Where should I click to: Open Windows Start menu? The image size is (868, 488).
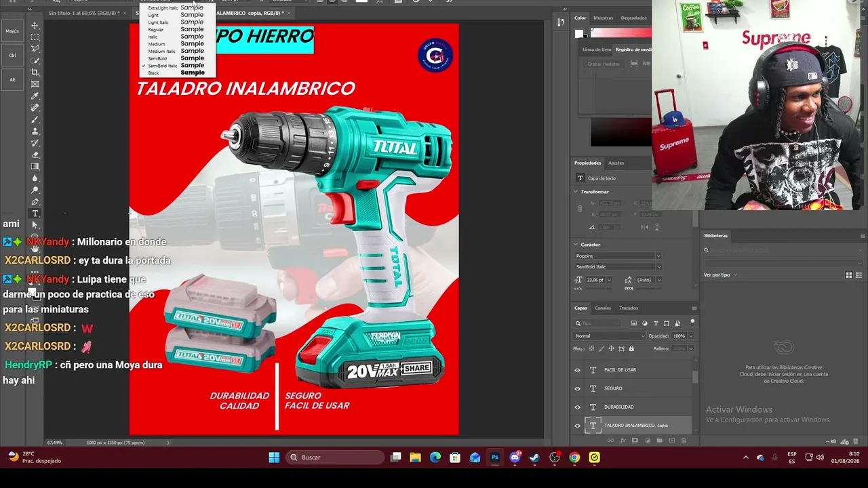274,457
